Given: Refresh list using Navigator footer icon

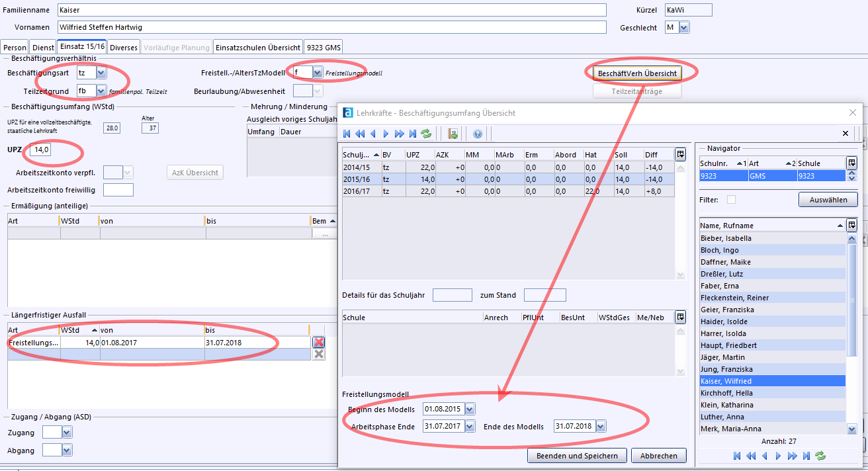Looking at the screenshot, I should [x=820, y=456].
